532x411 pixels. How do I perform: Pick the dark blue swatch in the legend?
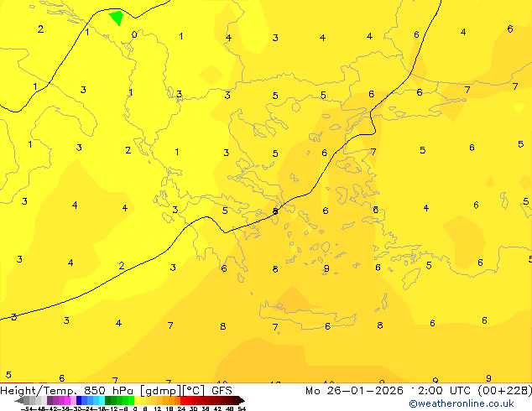[79, 400]
